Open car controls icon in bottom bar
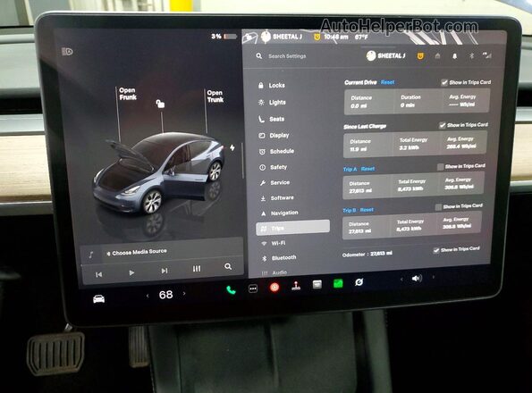The width and height of the screenshot is (532, 393). coord(98,299)
